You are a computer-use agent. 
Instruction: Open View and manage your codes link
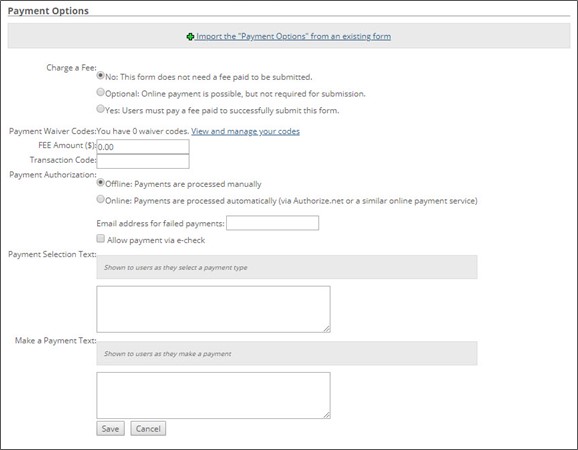[x=246, y=131]
